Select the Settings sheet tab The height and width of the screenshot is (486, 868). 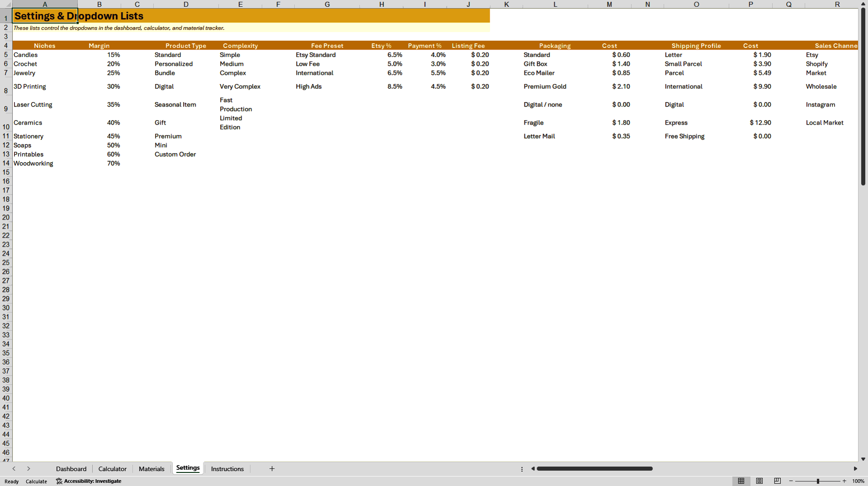pyautogui.click(x=188, y=468)
